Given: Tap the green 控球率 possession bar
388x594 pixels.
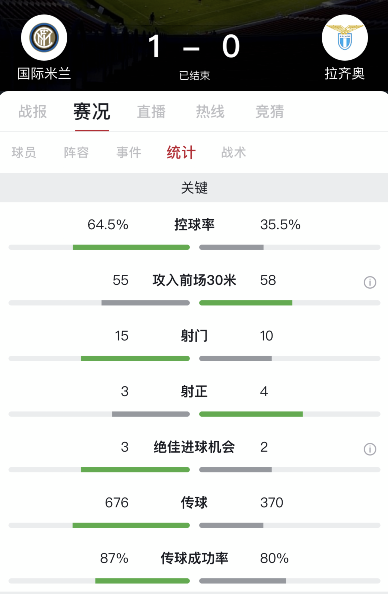Looking at the screenshot, I should [x=131, y=247].
